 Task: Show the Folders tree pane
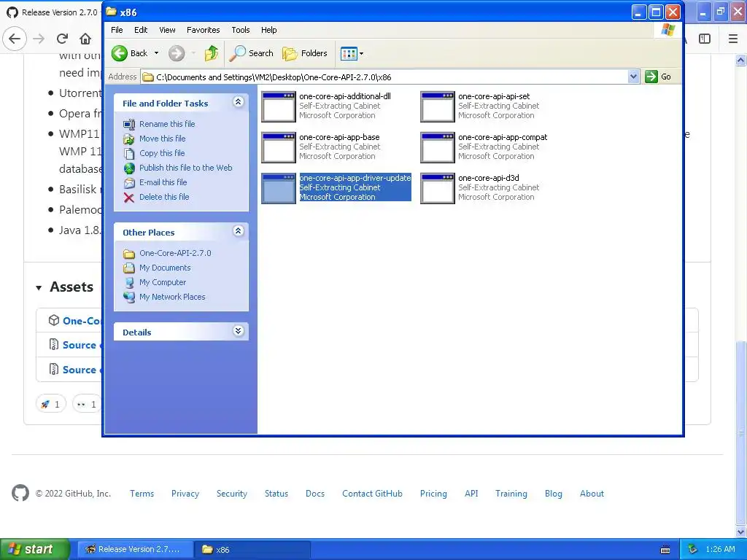coord(305,53)
